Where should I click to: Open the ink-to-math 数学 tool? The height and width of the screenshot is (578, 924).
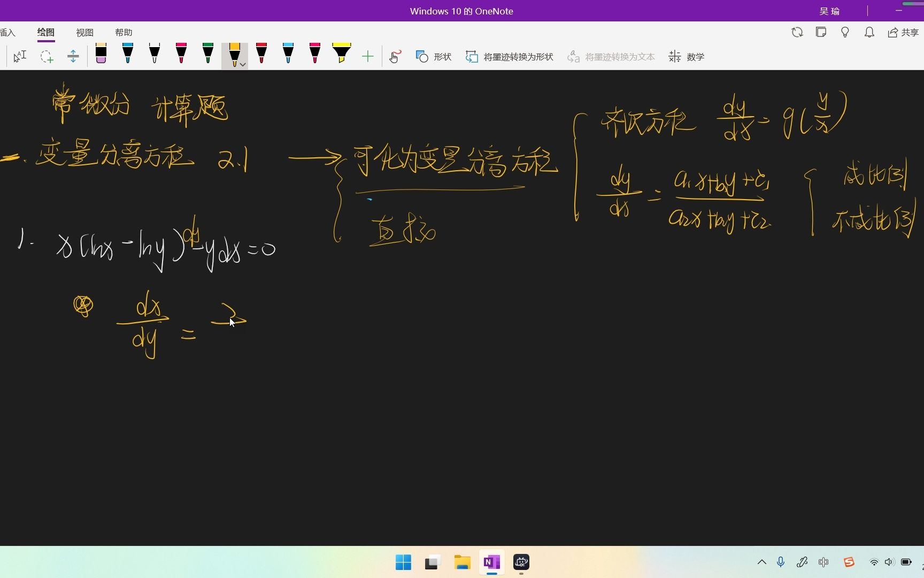[686, 56]
